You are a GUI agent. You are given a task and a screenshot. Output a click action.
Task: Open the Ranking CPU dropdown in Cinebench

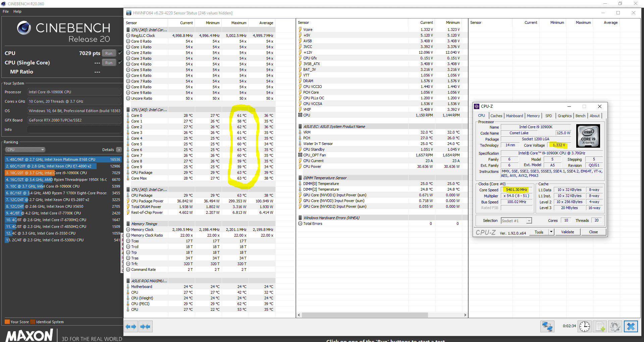pos(25,150)
